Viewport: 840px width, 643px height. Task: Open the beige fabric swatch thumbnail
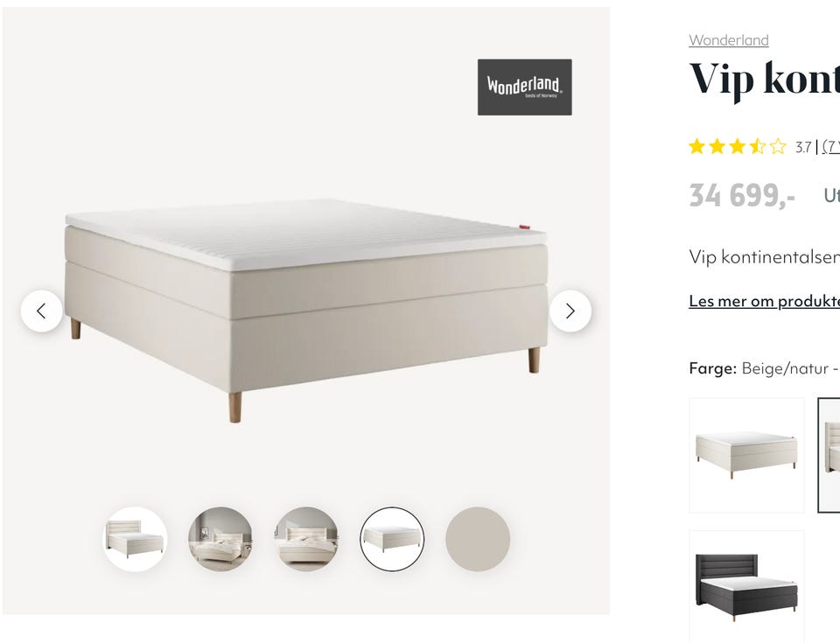tap(478, 539)
